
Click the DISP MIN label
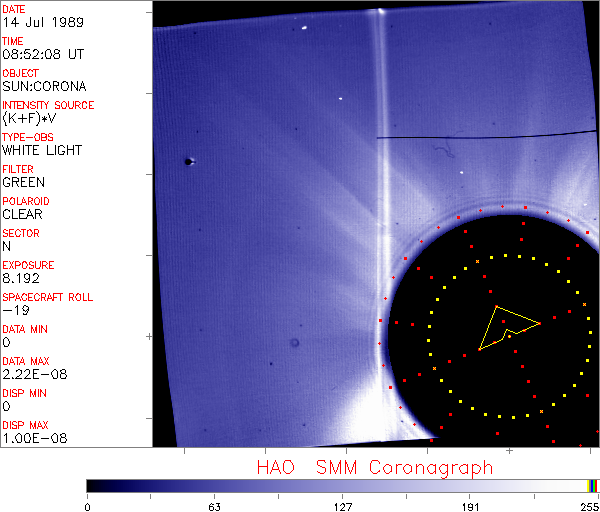[24, 393]
